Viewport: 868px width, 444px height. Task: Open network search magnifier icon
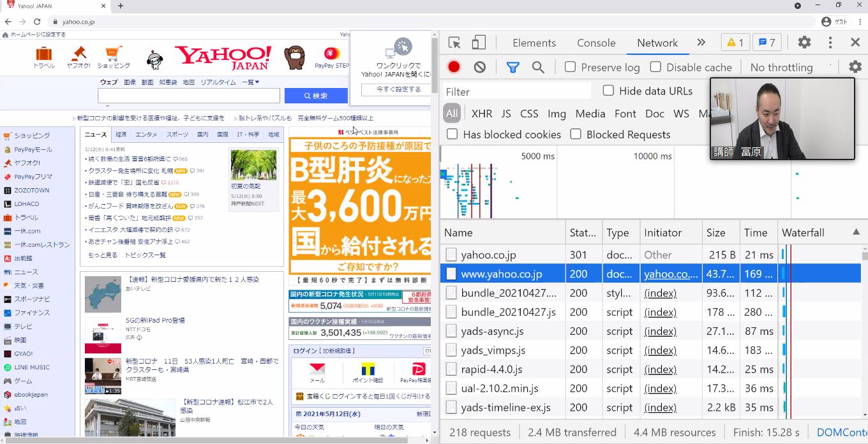click(x=538, y=67)
